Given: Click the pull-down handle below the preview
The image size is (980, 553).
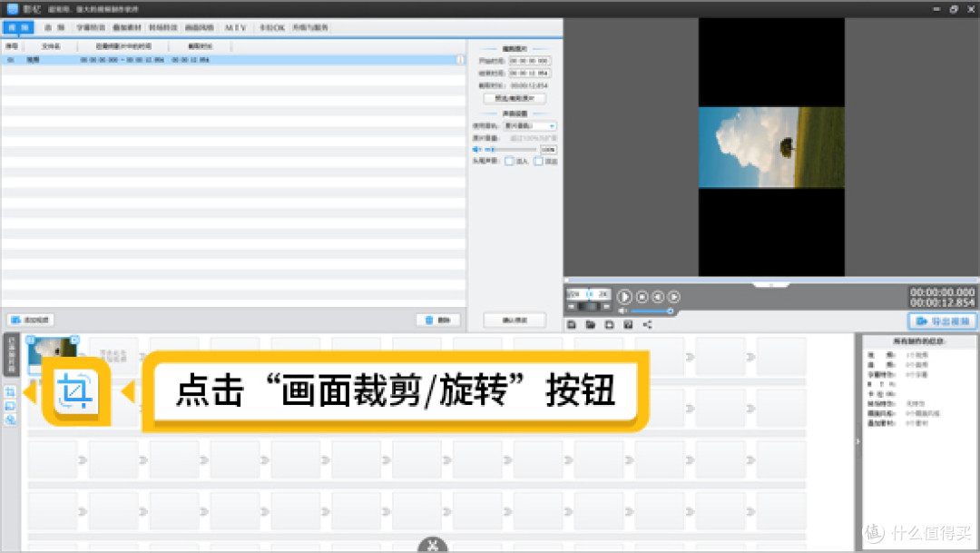Looking at the screenshot, I should pos(771,284).
